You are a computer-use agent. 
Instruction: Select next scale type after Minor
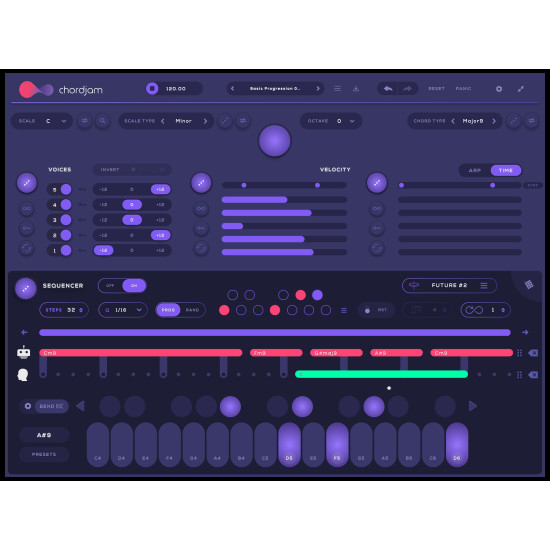205,121
